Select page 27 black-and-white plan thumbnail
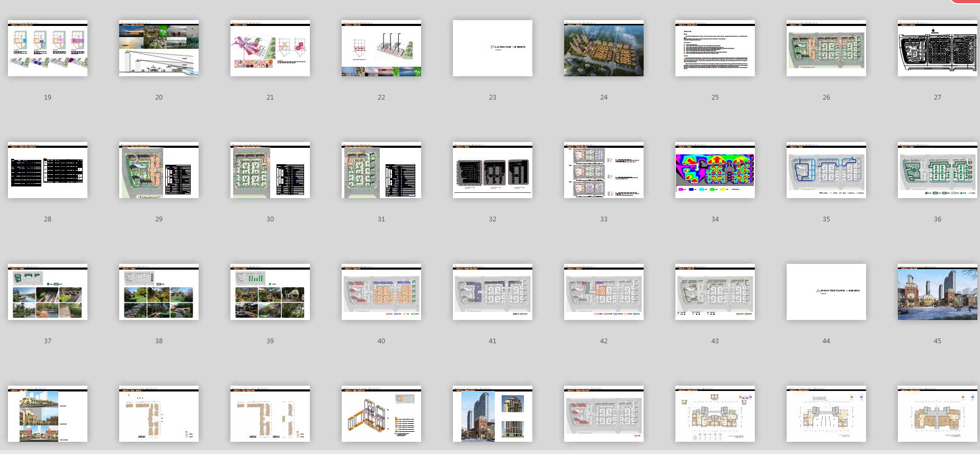This screenshot has width=980, height=454. (938, 48)
